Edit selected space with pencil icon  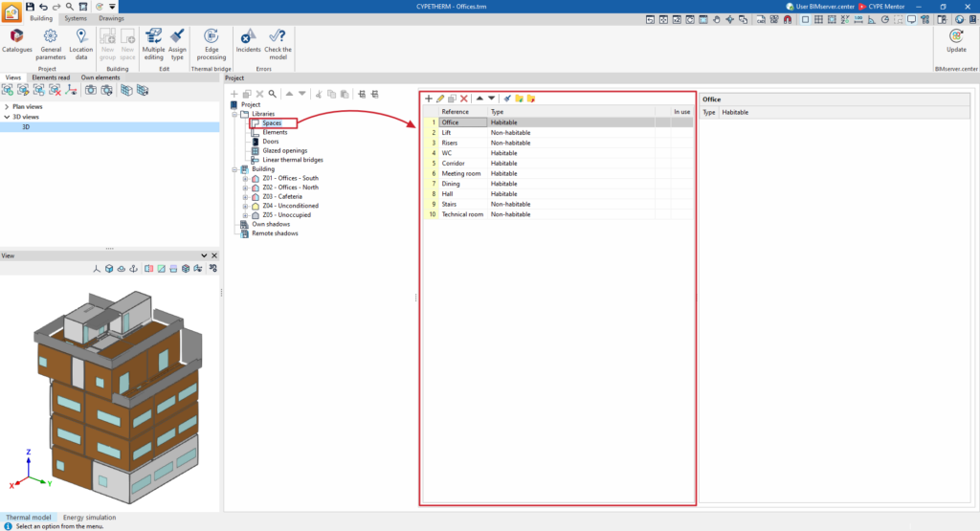(440, 99)
